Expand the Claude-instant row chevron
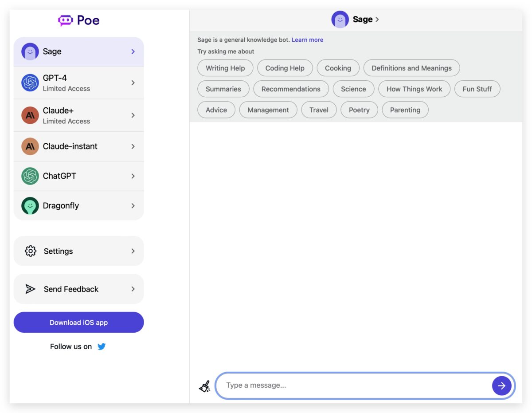Viewport: 532px width, 413px height. tap(133, 146)
